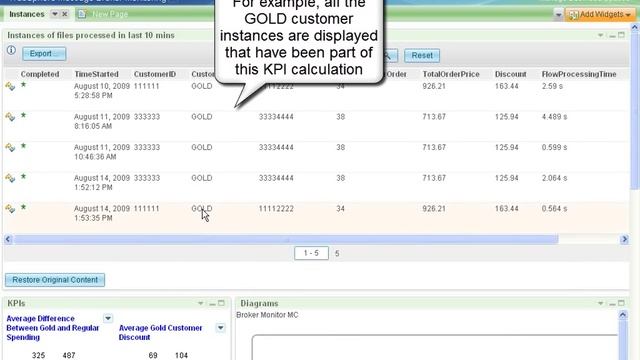This screenshot has height=360, width=640.
Task: Open Add Widgets dropdown
Action: coord(600,15)
